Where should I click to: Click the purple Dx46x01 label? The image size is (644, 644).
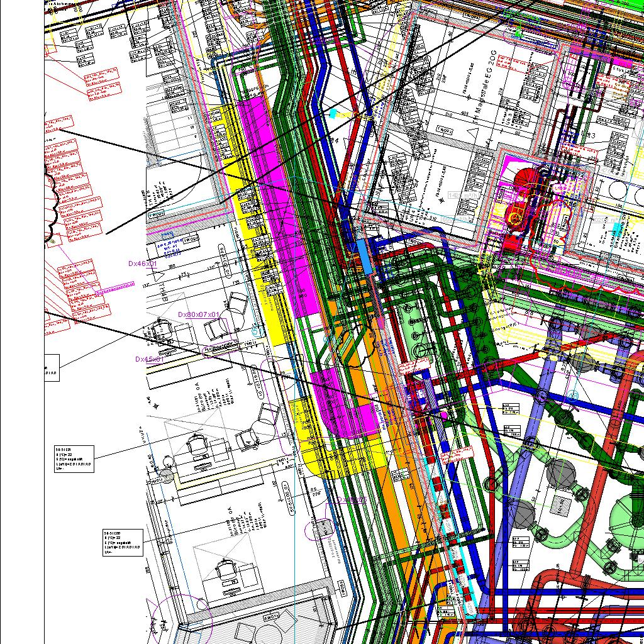142,264
